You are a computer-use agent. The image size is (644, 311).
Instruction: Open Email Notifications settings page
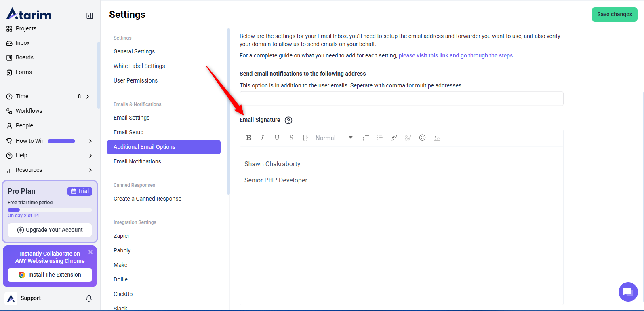(x=137, y=161)
